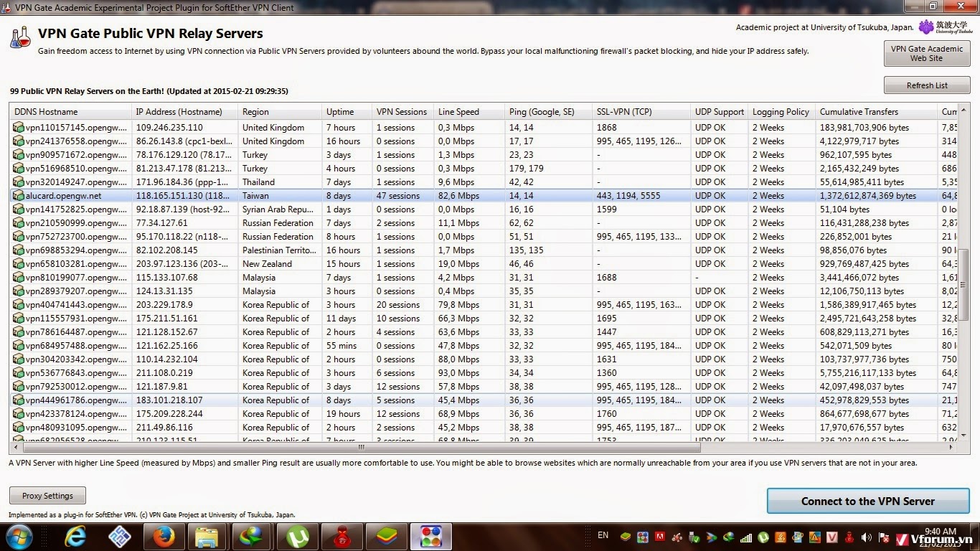Click EN language indicator in taskbar
The image size is (980, 551).
(x=603, y=535)
